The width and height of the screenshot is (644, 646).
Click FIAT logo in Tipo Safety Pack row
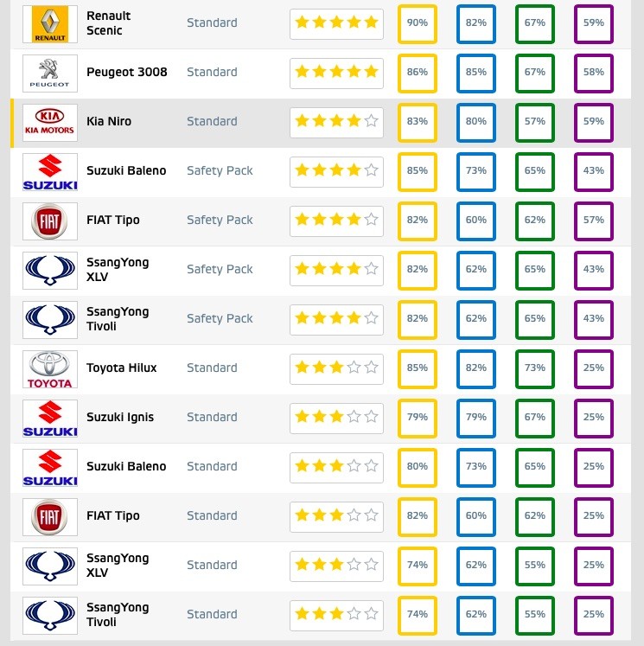point(50,221)
